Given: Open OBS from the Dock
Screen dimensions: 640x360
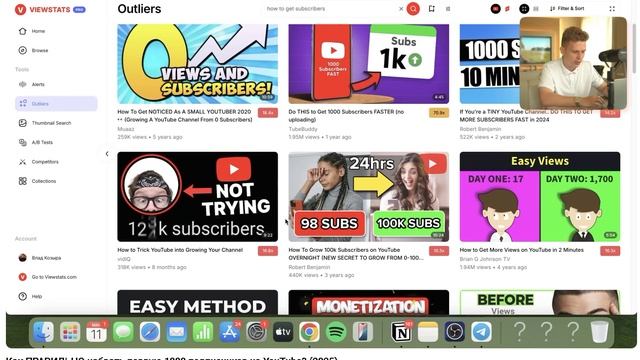Looking at the screenshot, I should click(454, 331).
